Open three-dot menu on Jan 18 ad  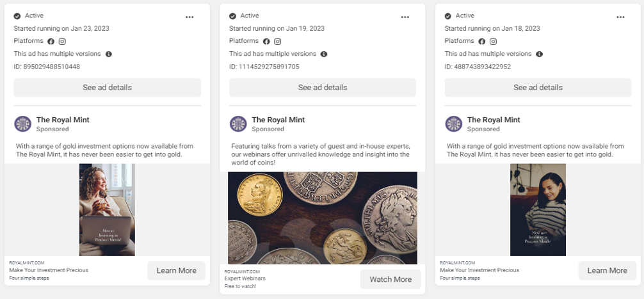620,17
